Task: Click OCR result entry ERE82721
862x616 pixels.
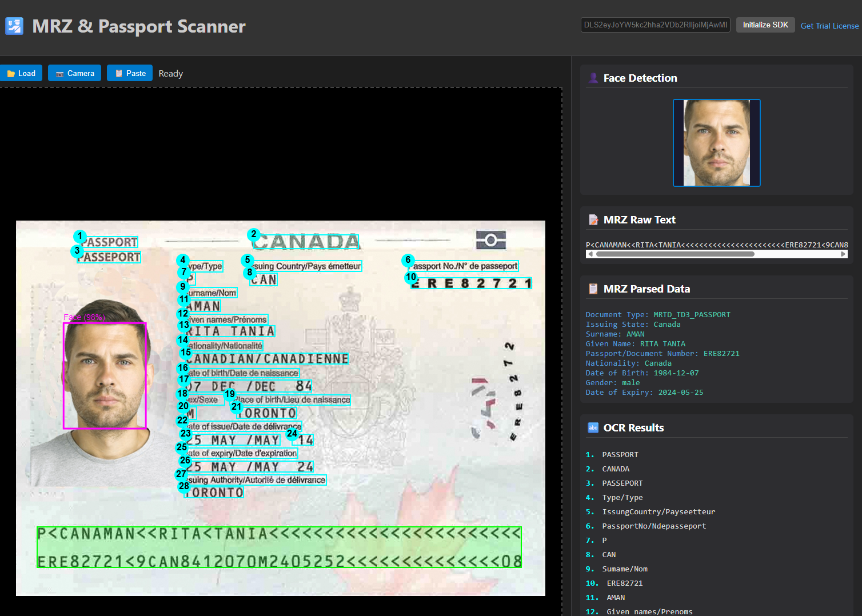Action: tap(625, 583)
